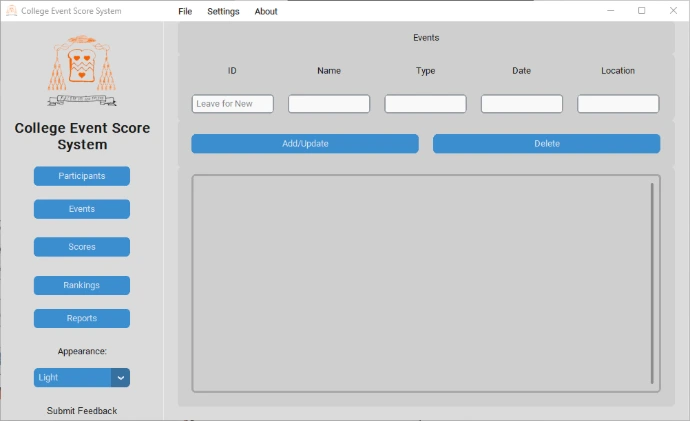Click the ID column label
The image size is (690, 421).
coord(232,71)
